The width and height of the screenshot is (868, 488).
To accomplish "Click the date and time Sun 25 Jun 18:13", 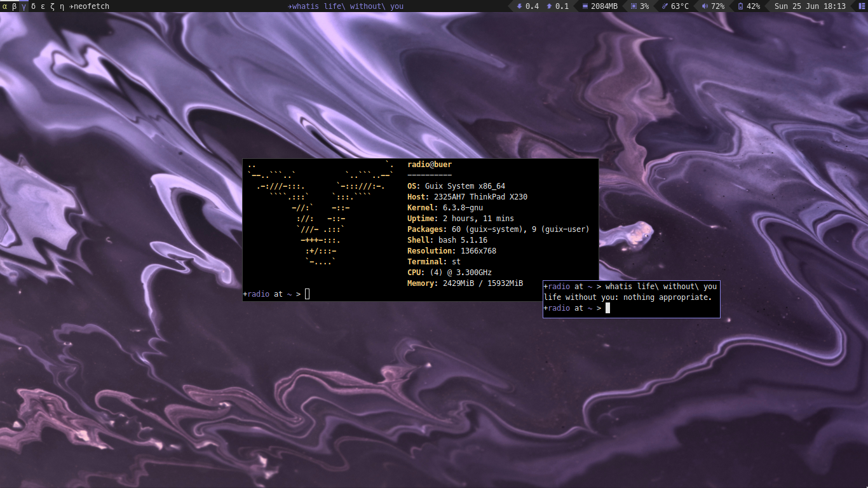I will pyautogui.click(x=810, y=6).
